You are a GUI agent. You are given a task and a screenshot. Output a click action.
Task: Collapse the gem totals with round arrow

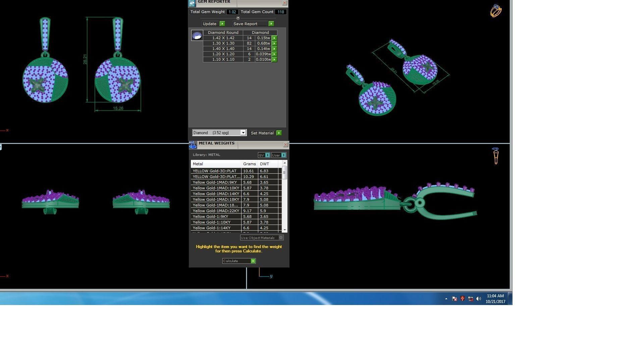(x=238, y=18)
